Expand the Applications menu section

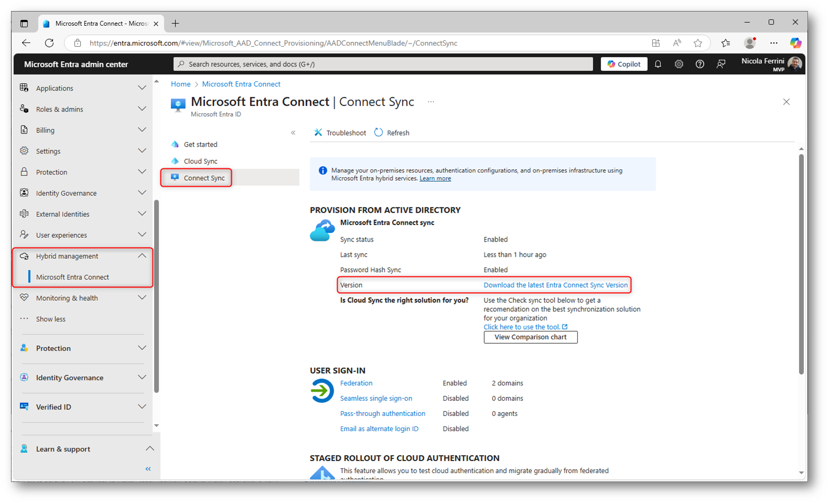pyautogui.click(x=83, y=88)
